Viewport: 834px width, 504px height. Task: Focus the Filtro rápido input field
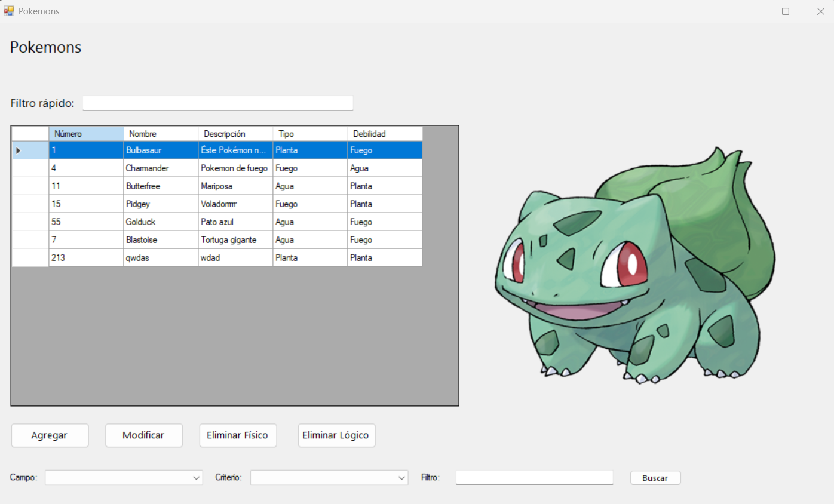tap(218, 103)
